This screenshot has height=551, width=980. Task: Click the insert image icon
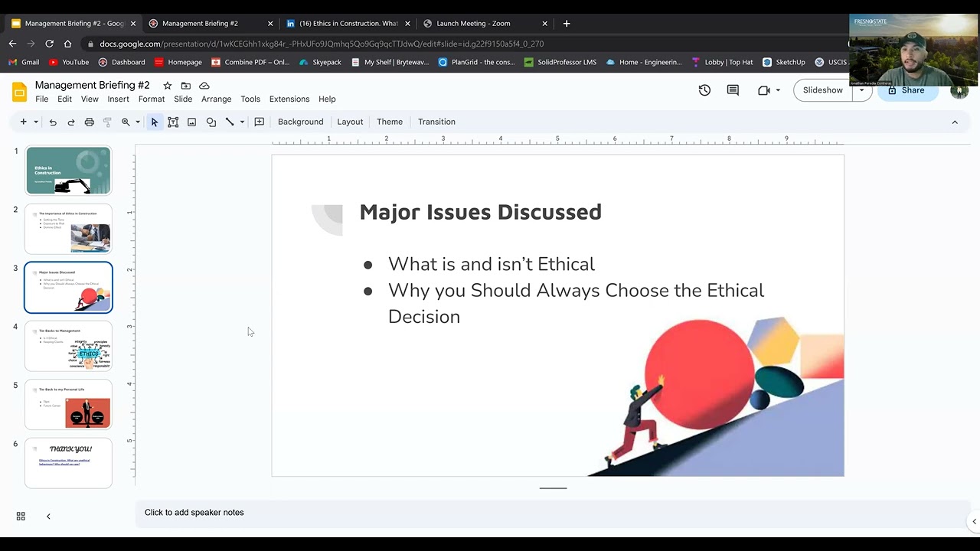[x=191, y=122]
